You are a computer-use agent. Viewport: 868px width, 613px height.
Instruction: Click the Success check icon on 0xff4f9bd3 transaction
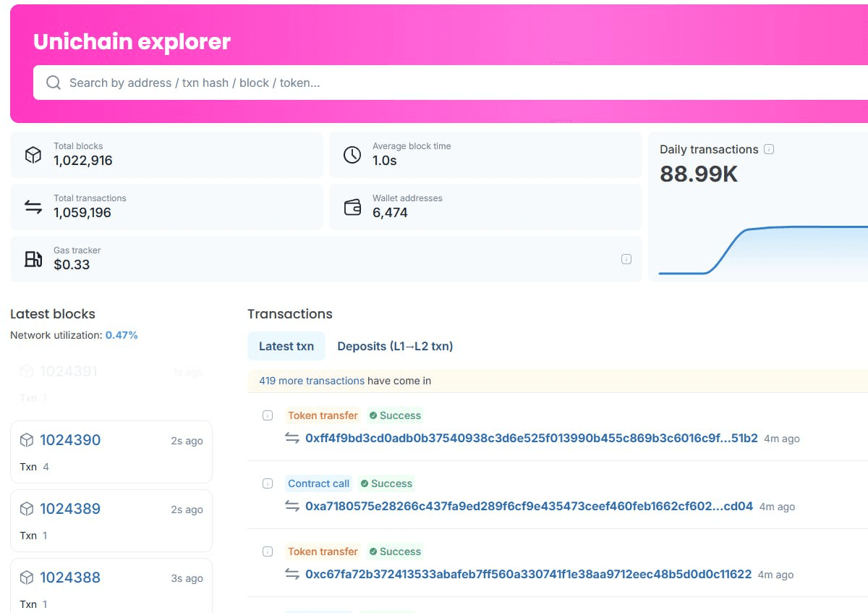point(373,415)
